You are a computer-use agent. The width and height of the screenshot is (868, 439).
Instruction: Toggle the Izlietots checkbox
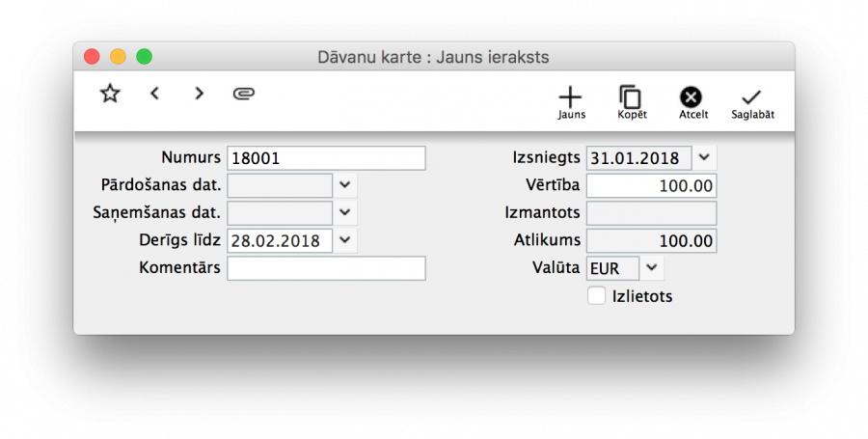pos(596,296)
